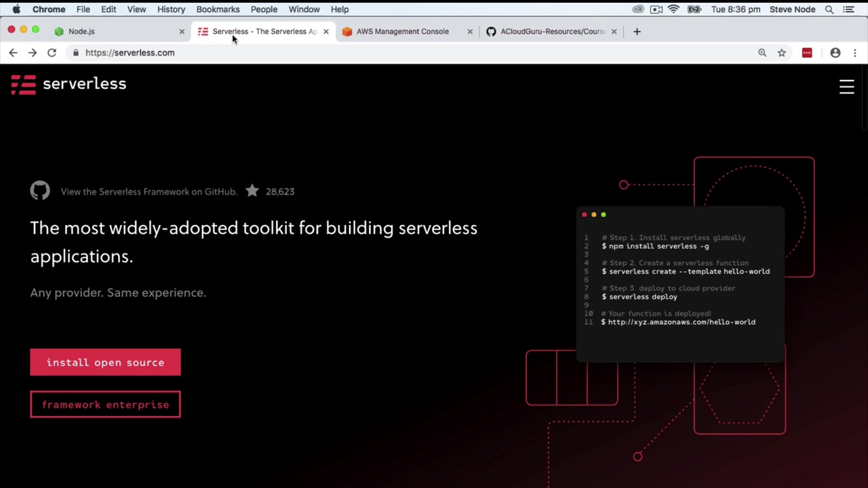
Task: Close the ACloudGuru-Resources tab
Action: pos(614,31)
